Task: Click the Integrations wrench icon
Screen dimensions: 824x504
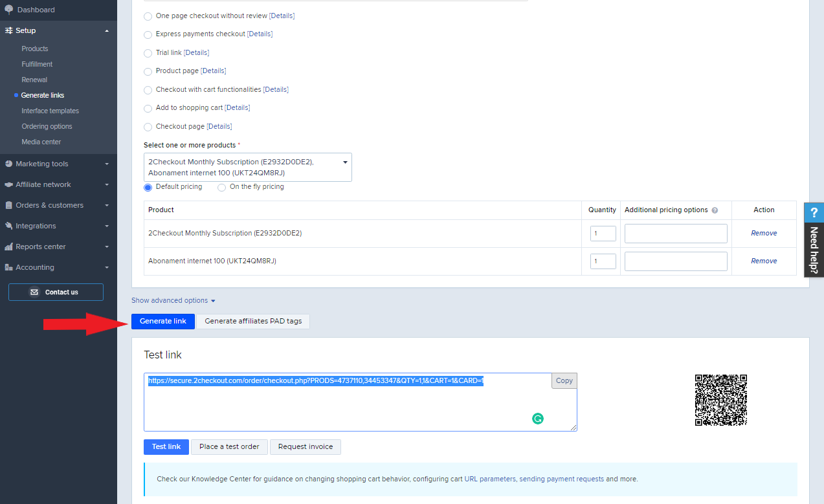Action: [x=9, y=226]
